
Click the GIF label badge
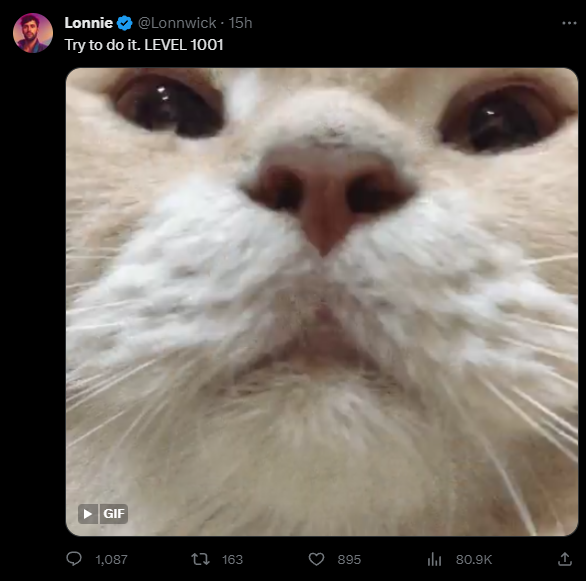click(x=114, y=514)
